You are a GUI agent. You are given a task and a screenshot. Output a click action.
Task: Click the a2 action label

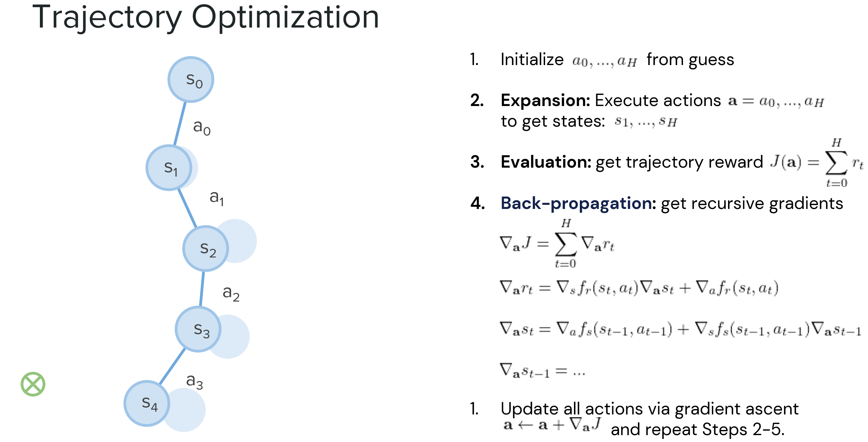[231, 293]
